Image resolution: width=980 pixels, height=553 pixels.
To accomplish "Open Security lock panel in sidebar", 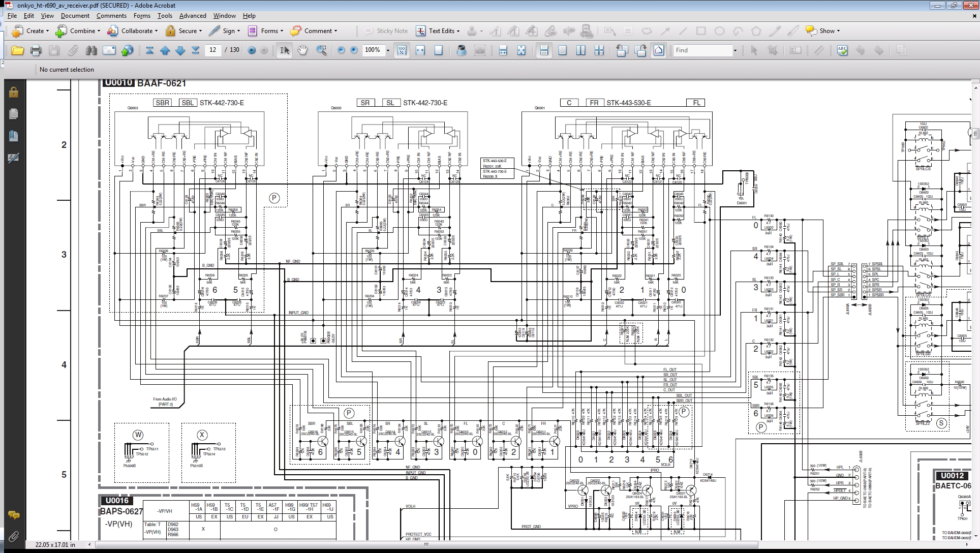I will click(x=14, y=92).
